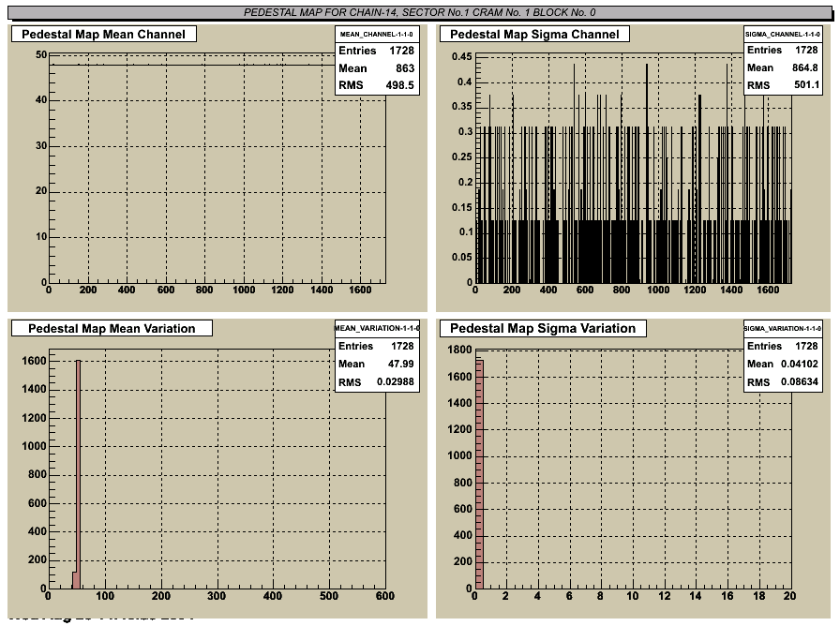Click Mean value 863 in Mean Channel stats

point(405,68)
